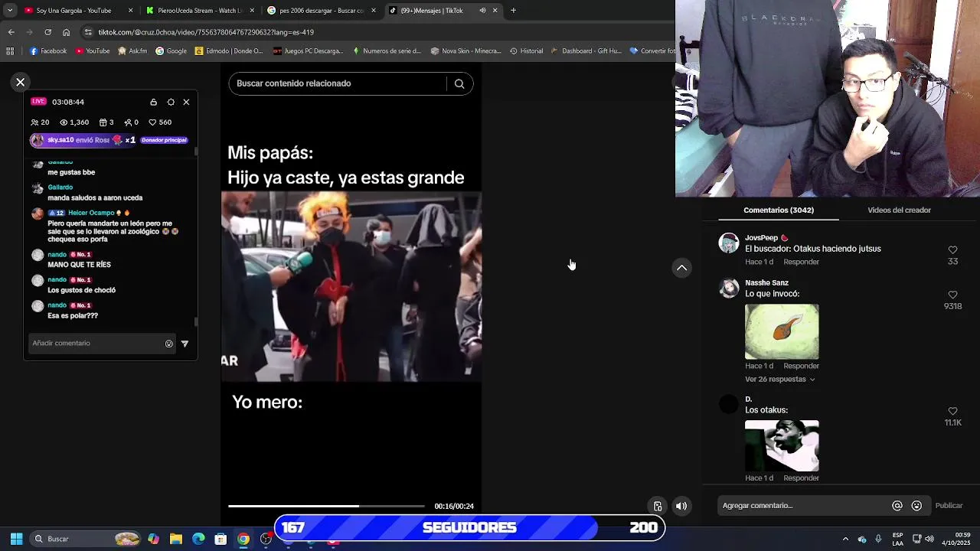Mute the TikTok browser tab audio
Screen dimensions: 980x551
coord(482,11)
